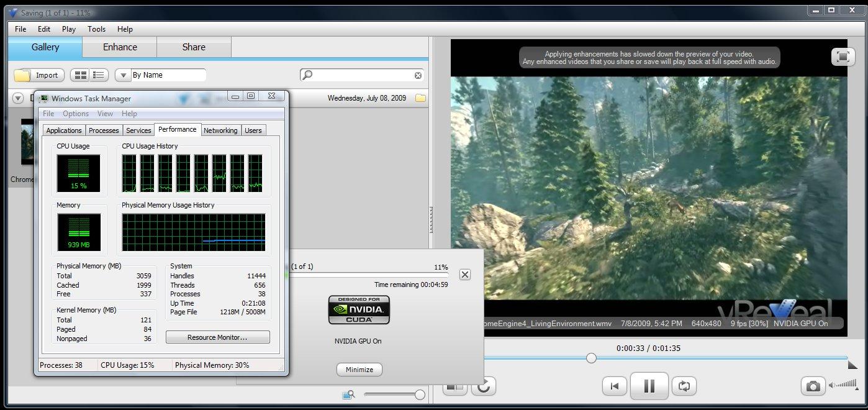Screen dimensions: 868x410
Task: Click 'Time remaining 00:04:59' text
Action: [x=411, y=285]
